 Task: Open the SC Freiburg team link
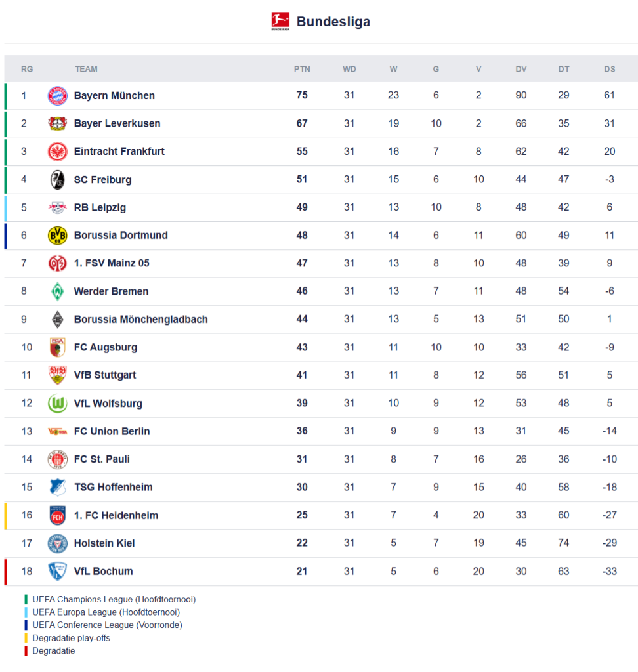[102, 180]
